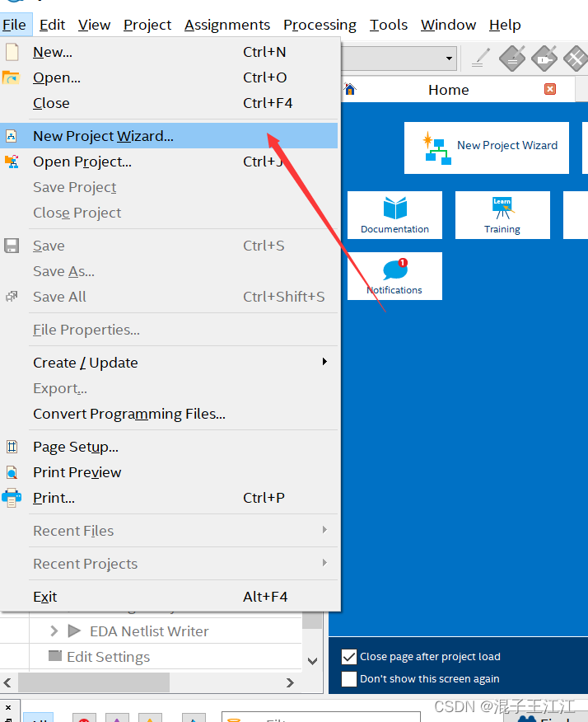
Task: Click the tasks panel scroll down arrow
Action: (312, 661)
